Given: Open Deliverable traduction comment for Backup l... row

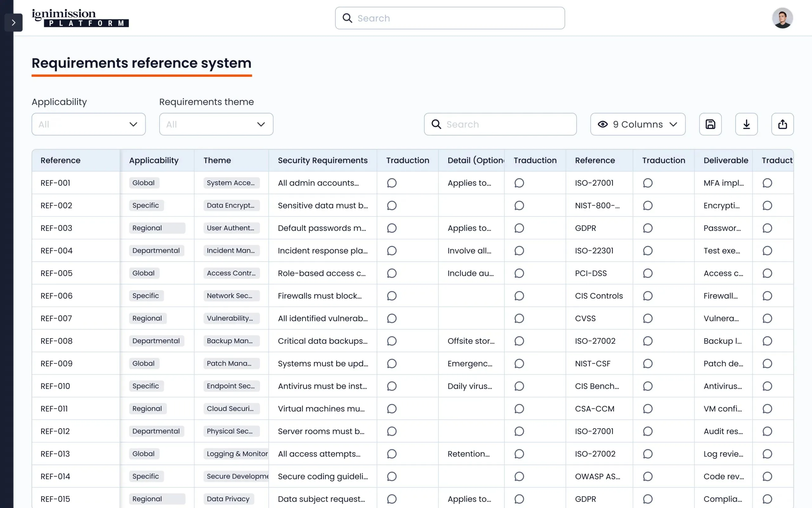Looking at the screenshot, I should point(767,341).
